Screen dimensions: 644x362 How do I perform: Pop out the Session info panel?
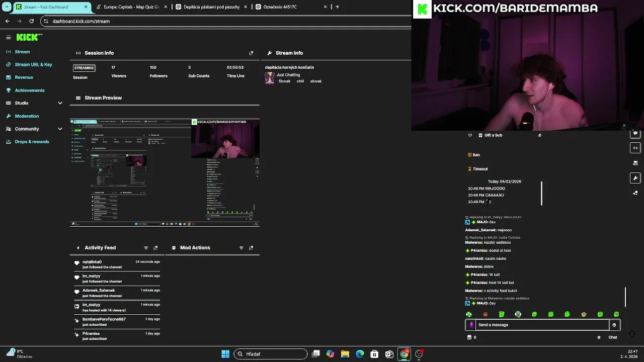(251, 53)
